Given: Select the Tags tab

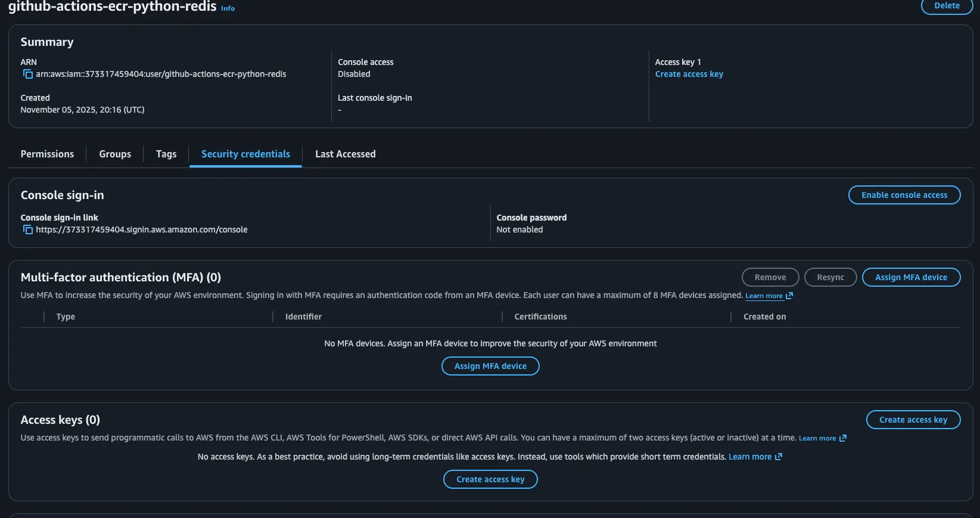Looking at the screenshot, I should click(166, 154).
